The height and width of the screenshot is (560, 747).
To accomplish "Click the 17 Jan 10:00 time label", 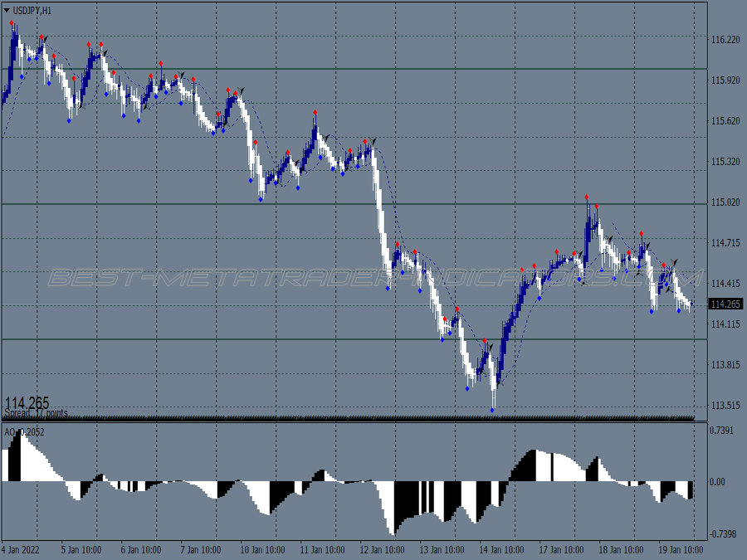I will (x=561, y=550).
